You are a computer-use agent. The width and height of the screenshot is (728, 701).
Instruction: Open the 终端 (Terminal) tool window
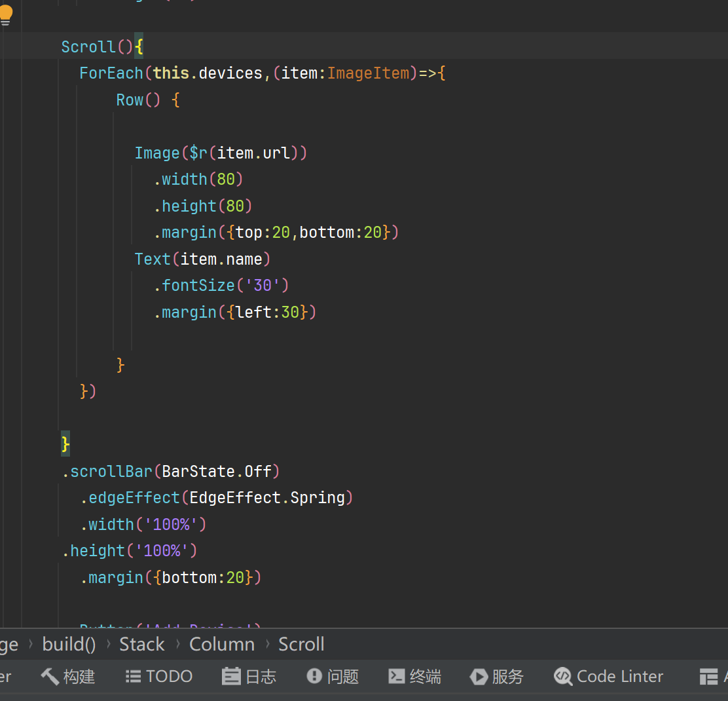[414, 676]
